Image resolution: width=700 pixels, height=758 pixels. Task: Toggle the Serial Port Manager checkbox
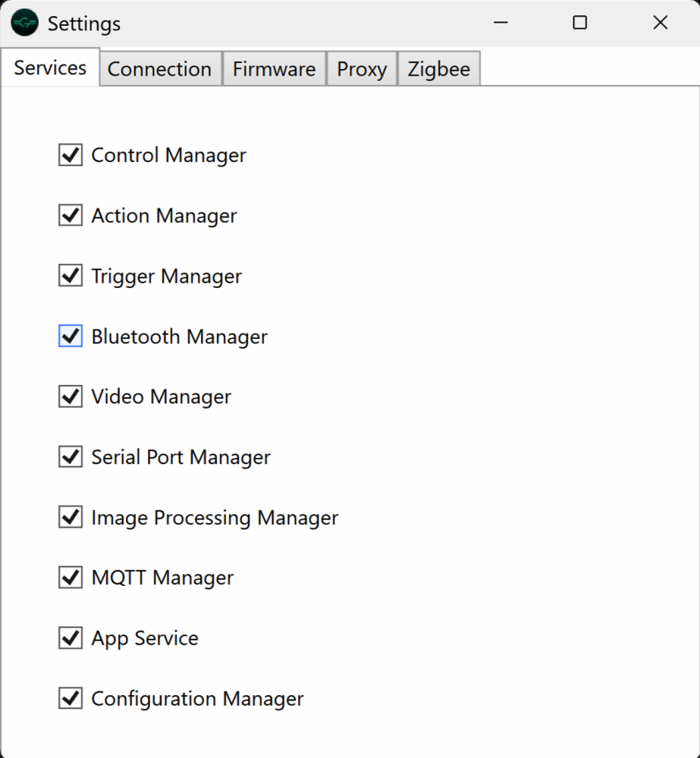pos(71,457)
